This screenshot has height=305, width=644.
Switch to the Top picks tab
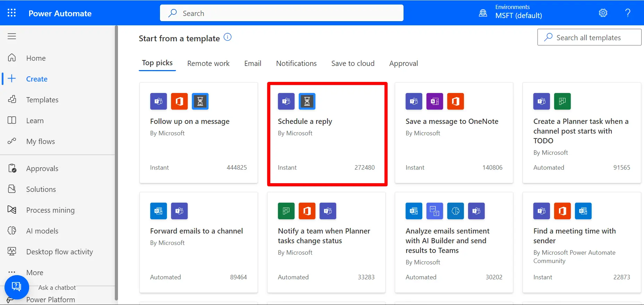coord(157,63)
